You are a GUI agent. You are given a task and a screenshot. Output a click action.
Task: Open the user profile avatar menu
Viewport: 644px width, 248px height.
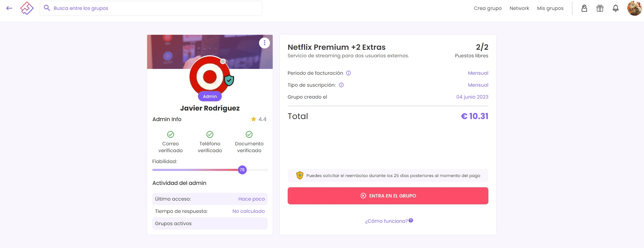pos(634,8)
